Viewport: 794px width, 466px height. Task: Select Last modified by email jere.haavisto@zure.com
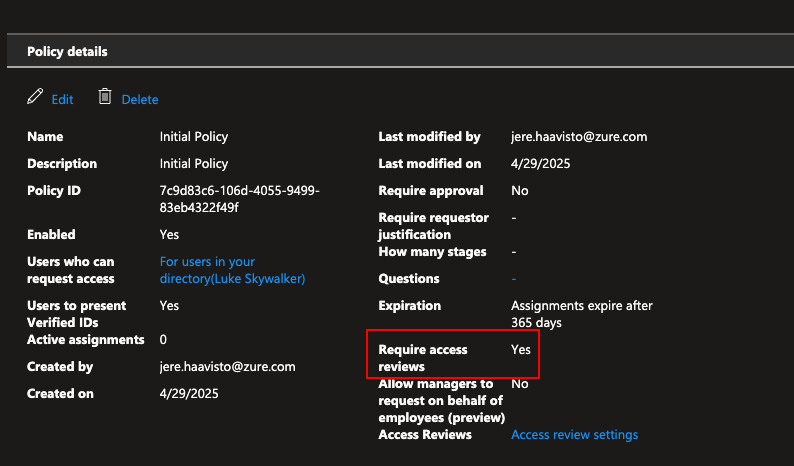pyautogui.click(x=579, y=137)
